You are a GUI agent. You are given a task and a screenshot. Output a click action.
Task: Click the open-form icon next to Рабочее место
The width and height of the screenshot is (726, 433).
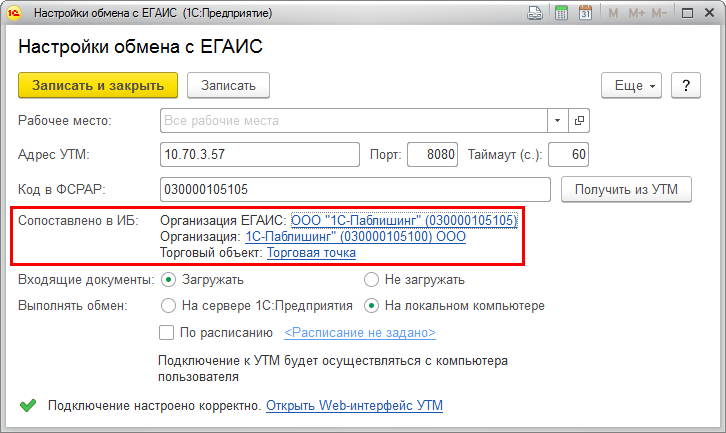coord(579,120)
